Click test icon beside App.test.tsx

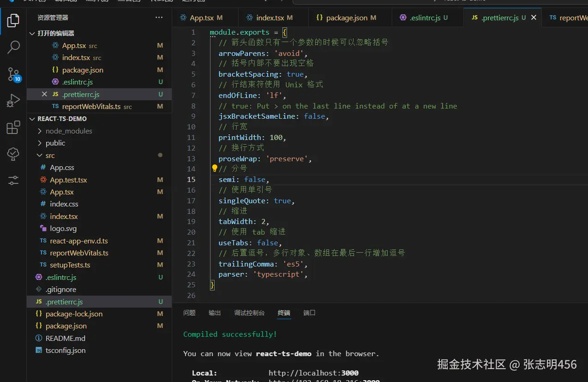43,180
